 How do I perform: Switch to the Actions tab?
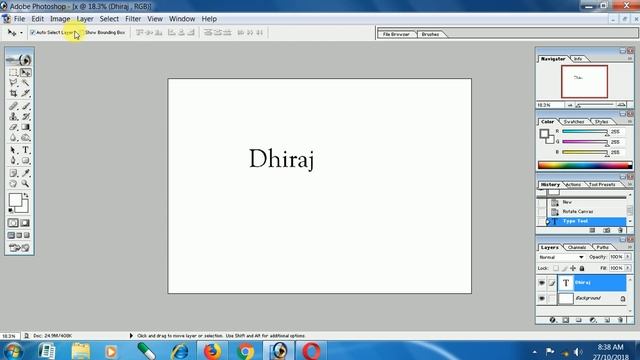pos(573,184)
